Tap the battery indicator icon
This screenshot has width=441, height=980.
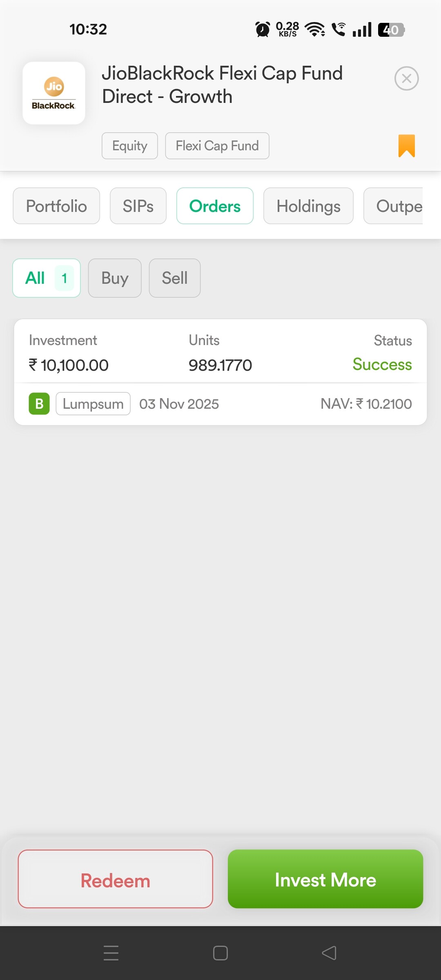[391, 29]
